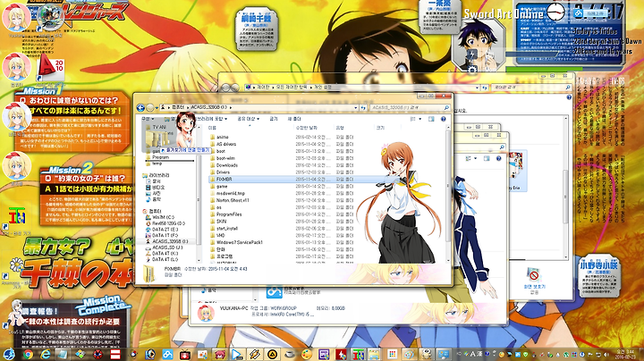
Task: Select the 'Downloads' folder in the file list
Action: (x=227, y=165)
